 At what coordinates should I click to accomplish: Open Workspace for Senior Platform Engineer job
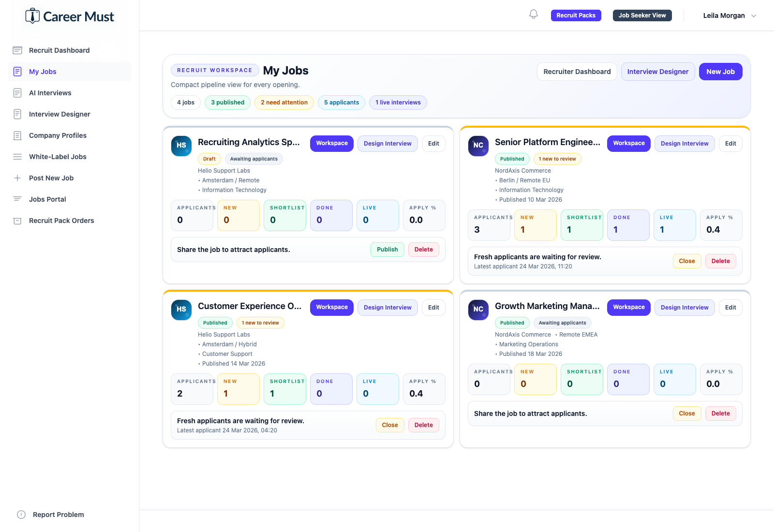[x=628, y=144]
